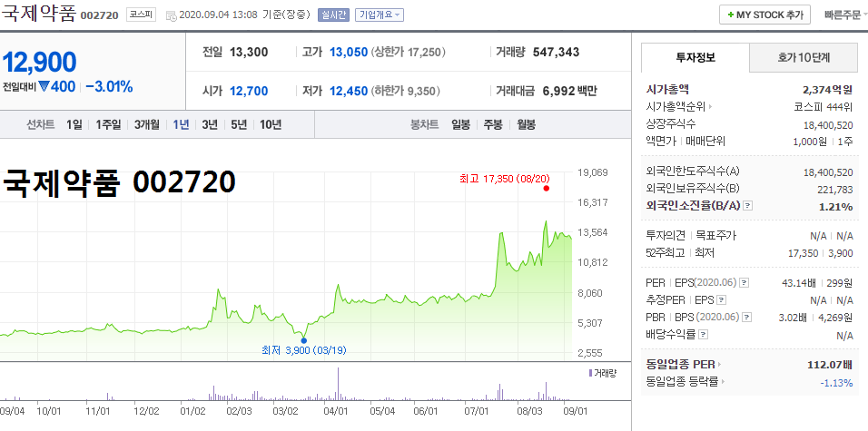Viewport: 868px width, 431px height.
Task: Select 3개월 line chart period
Action: 147,124
